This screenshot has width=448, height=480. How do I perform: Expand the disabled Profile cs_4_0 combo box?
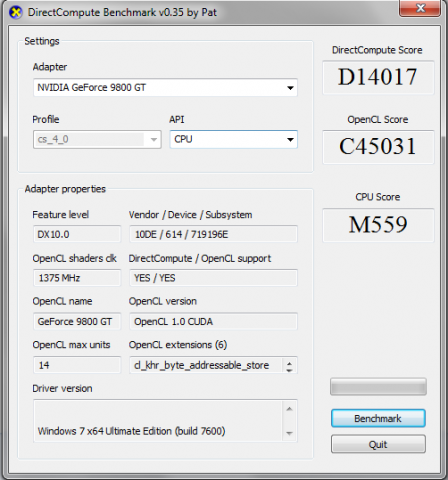97,139
